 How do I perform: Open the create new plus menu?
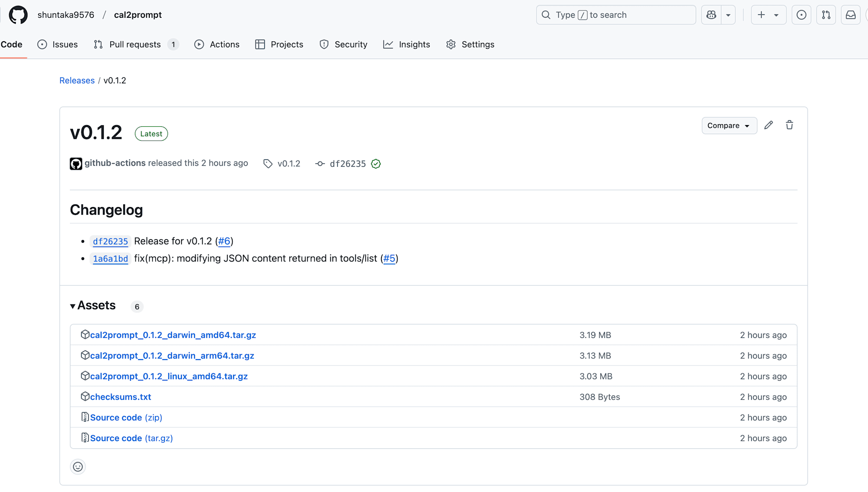click(768, 15)
